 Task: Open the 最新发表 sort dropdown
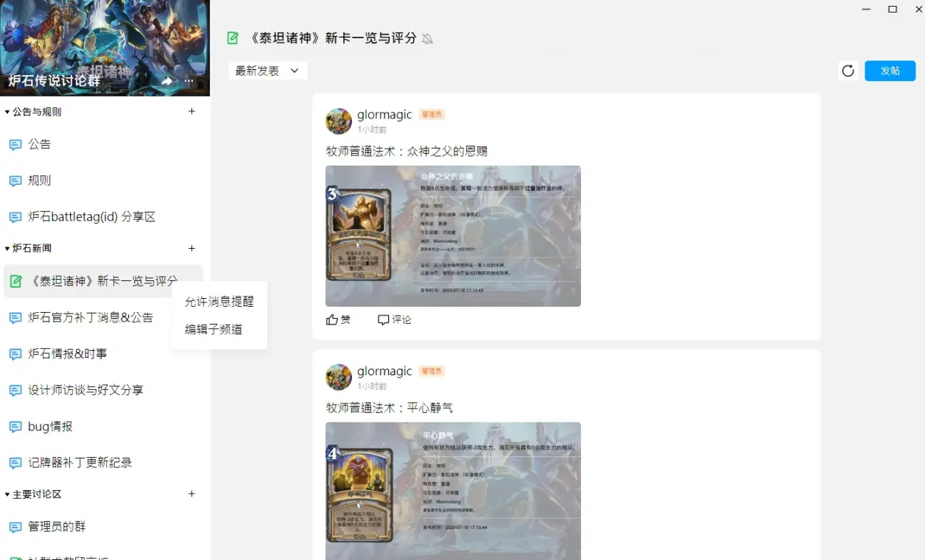pyautogui.click(x=267, y=71)
